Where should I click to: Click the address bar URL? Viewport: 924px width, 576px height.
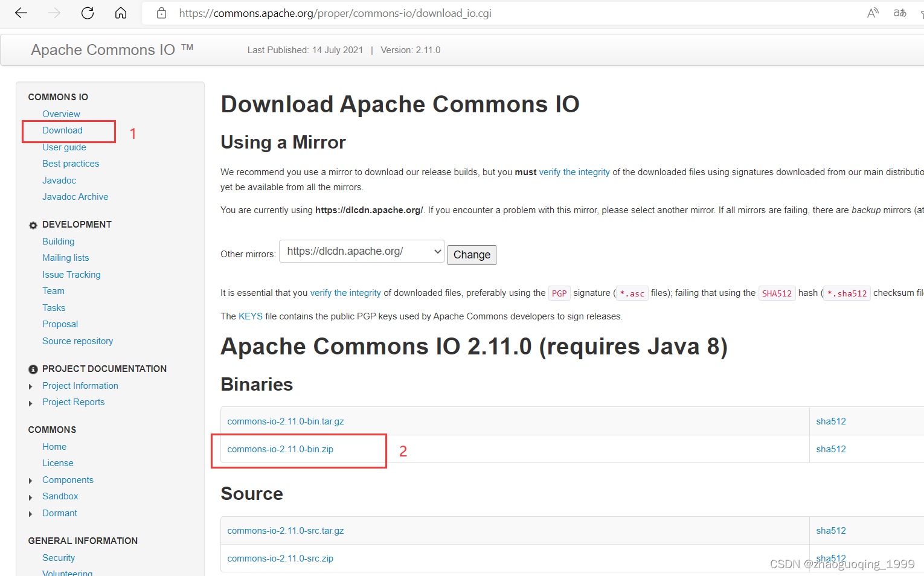(335, 13)
